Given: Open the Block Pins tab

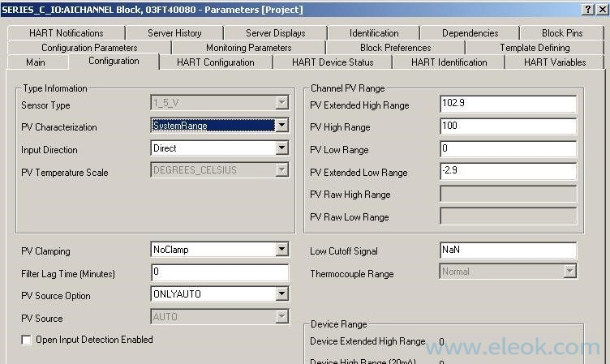Looking at the screenshot, I should (562, 33).
